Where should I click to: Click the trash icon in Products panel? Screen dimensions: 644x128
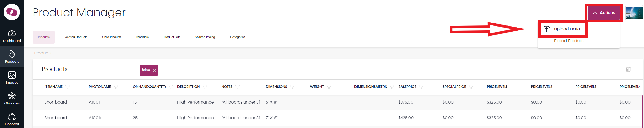coord(628,69)
